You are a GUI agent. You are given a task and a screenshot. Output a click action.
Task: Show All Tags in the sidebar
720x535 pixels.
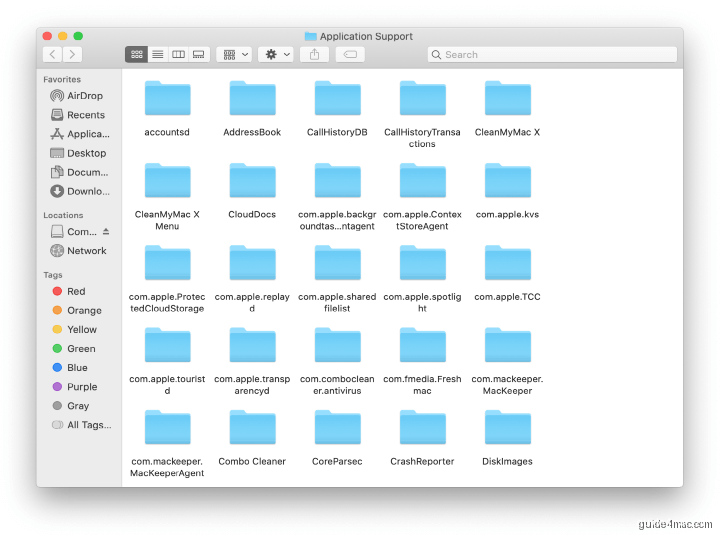click(81, 425)
